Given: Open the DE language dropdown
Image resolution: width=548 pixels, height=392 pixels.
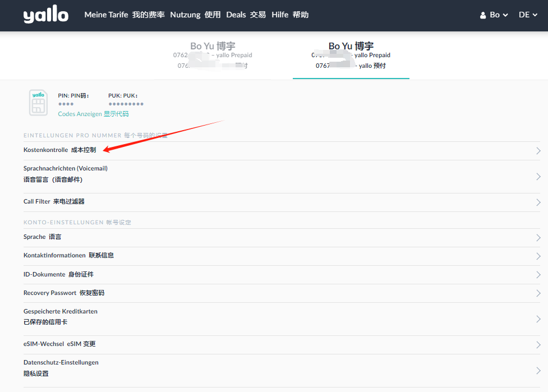Looking at the screenshot, I should pos(528,15).
